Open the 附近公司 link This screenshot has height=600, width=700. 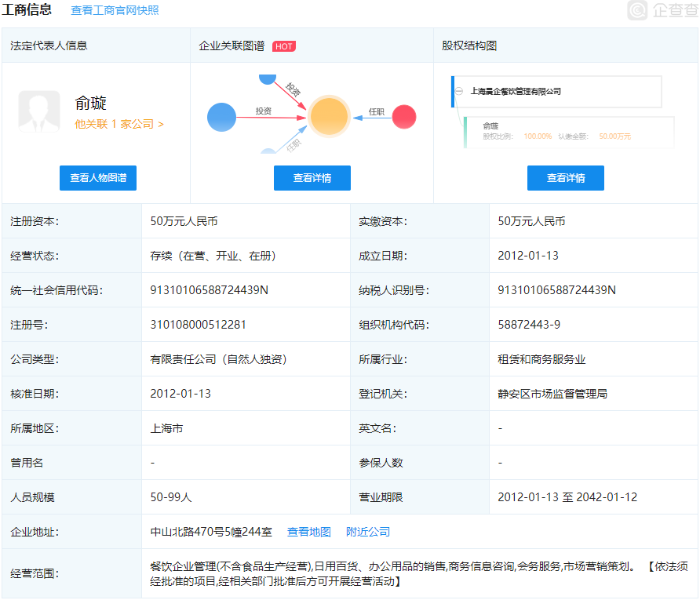tap(368, 532)
